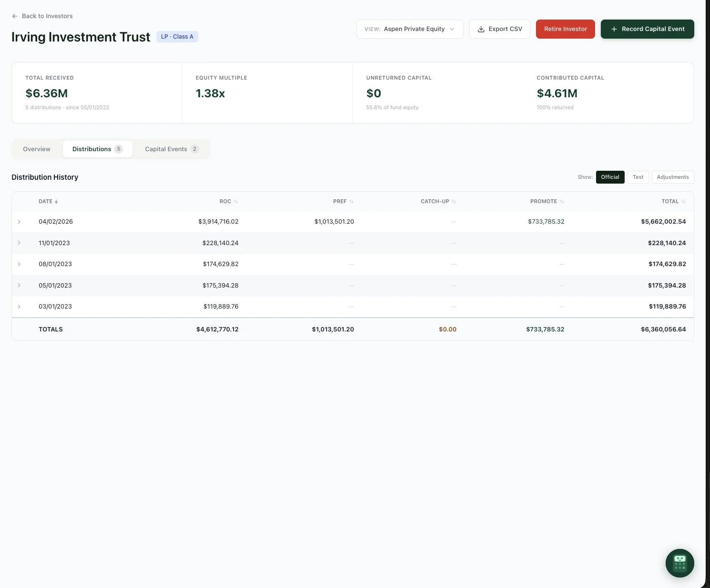710x588 pixels.
Task: Switch to the Overview tab
Action: [37, 149]
